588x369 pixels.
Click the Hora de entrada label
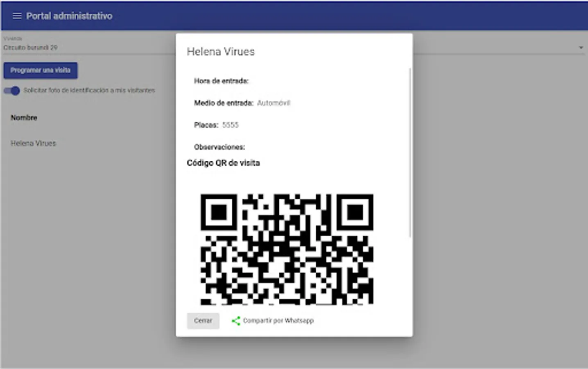[221, 81]
